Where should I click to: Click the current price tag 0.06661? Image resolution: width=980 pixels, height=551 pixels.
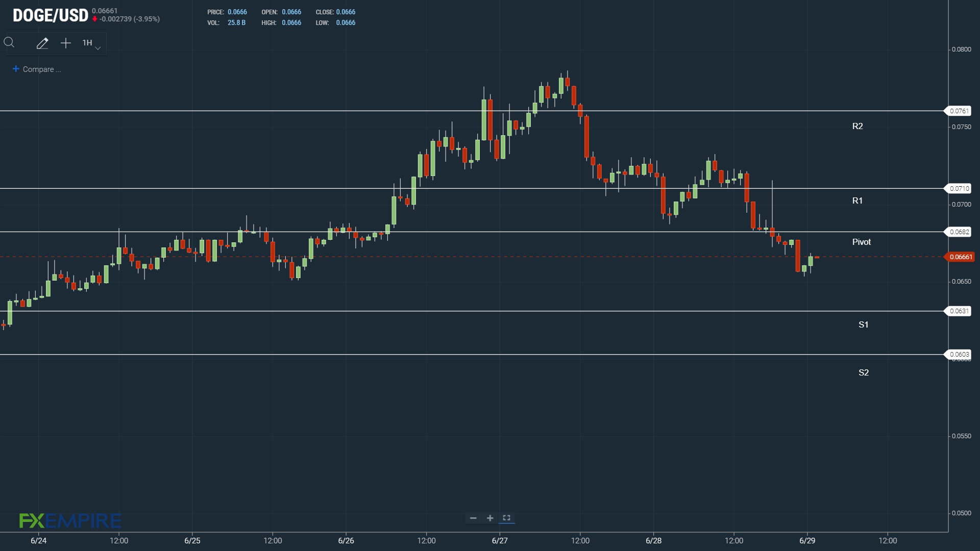pyautogui.click(x=960, y=257)
